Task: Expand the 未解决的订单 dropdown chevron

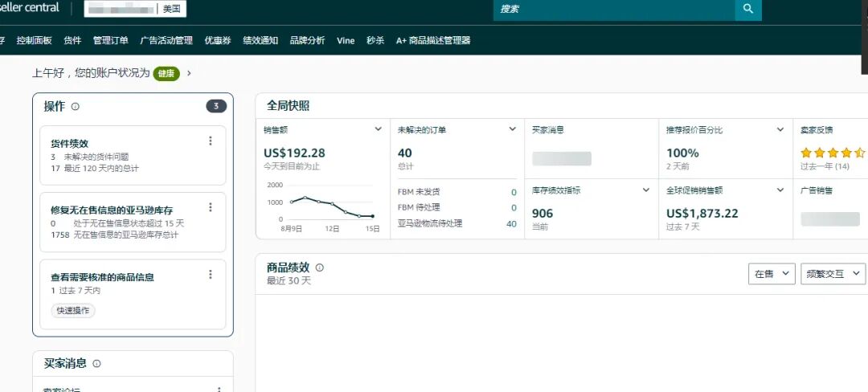Action: click(x=513, y=129)
